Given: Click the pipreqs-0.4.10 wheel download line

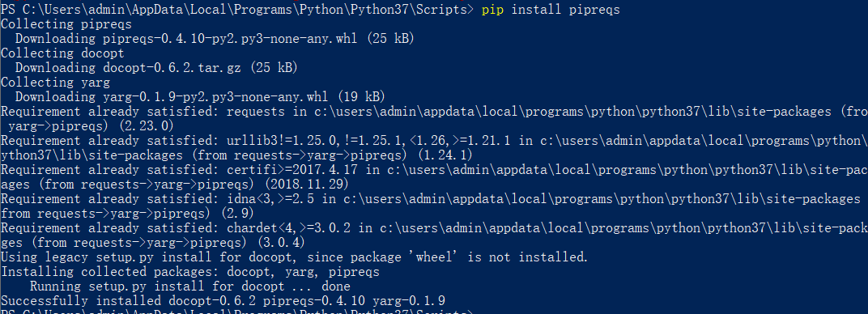Looking at the screenshot, I should pos(215,39).
